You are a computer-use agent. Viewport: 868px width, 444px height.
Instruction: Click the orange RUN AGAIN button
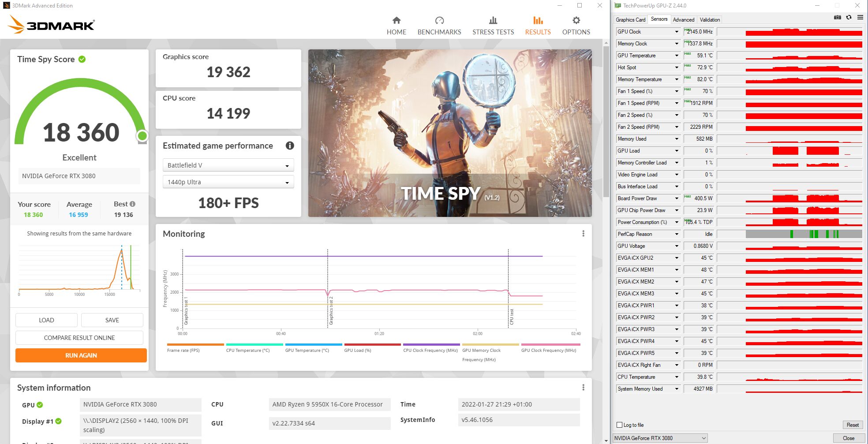[81, 355]
